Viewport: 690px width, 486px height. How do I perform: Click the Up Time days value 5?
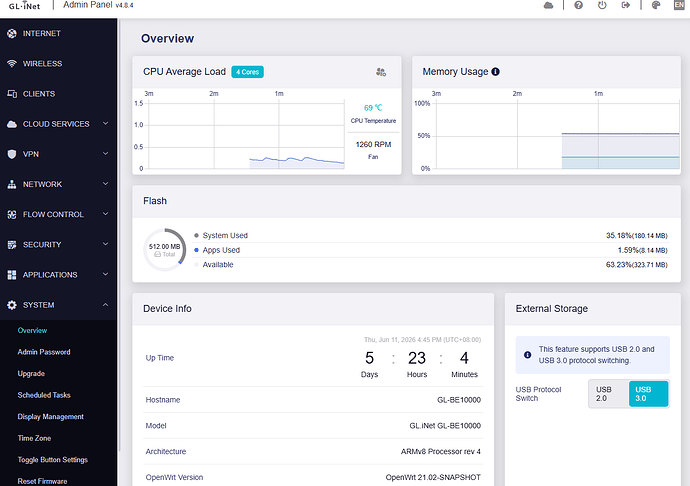tap(369, 358)
